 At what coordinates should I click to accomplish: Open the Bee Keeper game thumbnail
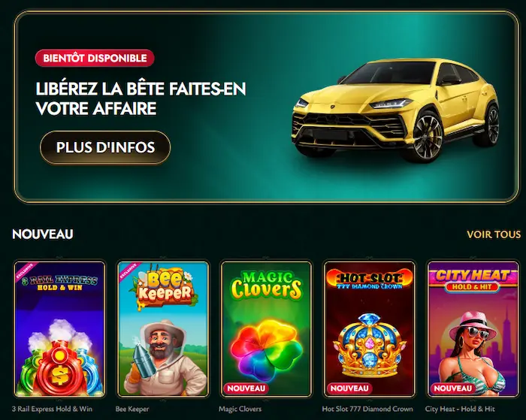163,329
